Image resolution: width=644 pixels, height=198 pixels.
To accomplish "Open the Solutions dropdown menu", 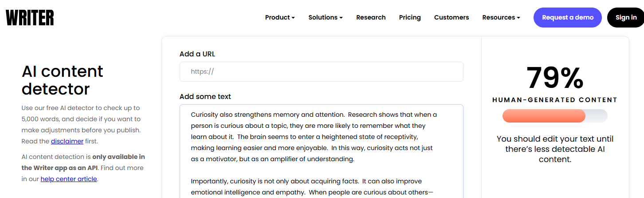I will pyautogui.click(x=326, y=17).
